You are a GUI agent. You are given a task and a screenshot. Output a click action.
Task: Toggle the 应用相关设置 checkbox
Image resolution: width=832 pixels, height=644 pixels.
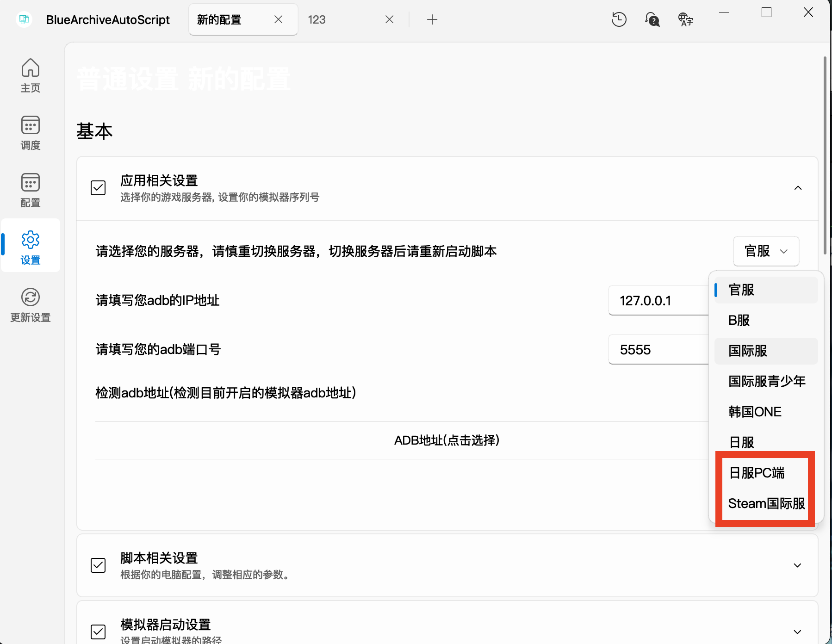(98, 188)
